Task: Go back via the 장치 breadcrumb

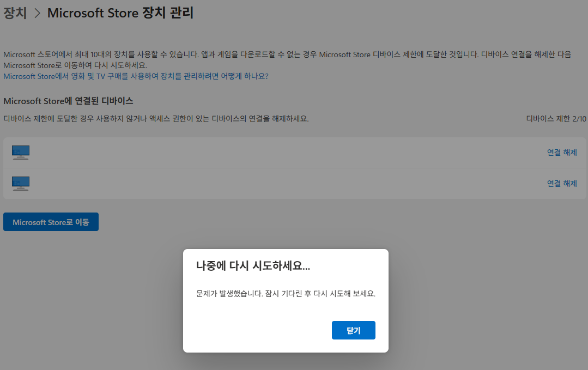Action: click(x=14, y=12)
